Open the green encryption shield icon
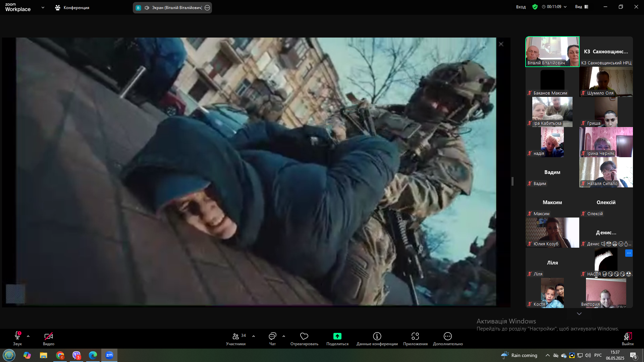 [535, 7]
